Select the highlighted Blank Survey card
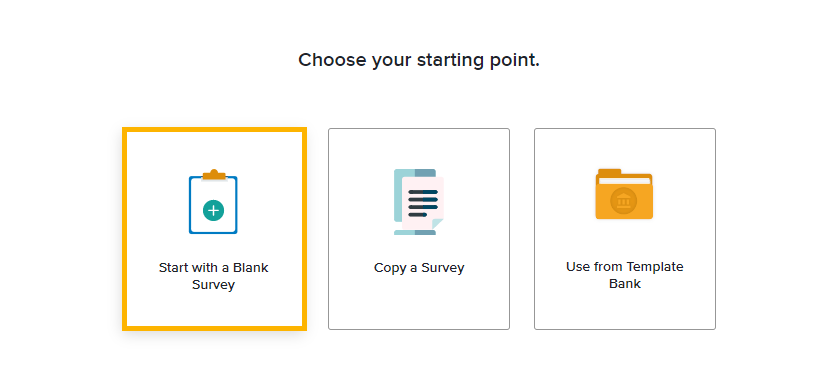Image resolution: width=830 pixels, height=375 pixels. pos(214,229)
